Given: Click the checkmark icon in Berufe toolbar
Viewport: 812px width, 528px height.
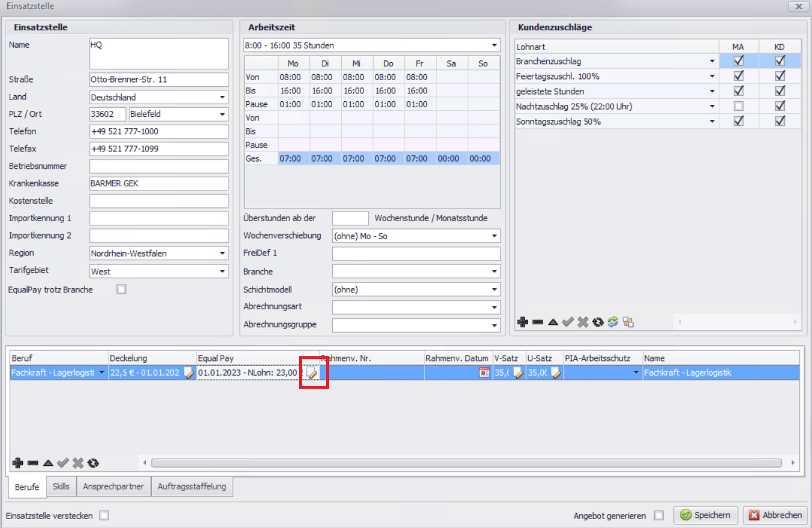Looking at the screenshot, I should point(63,463).
